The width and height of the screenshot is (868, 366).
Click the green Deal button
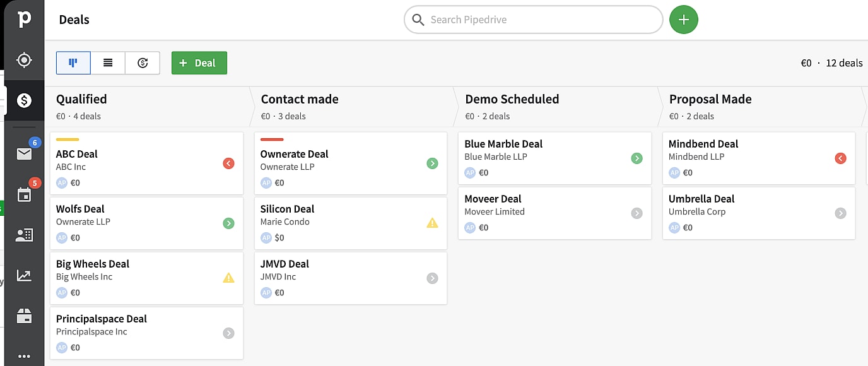click(x=199, y=63)
